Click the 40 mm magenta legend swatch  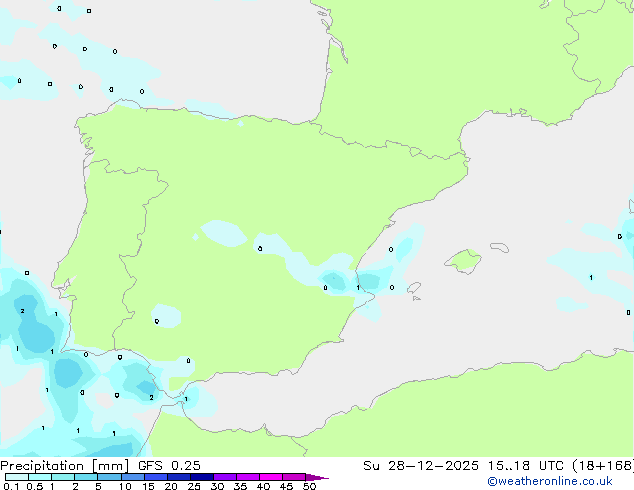coord(271,477)
